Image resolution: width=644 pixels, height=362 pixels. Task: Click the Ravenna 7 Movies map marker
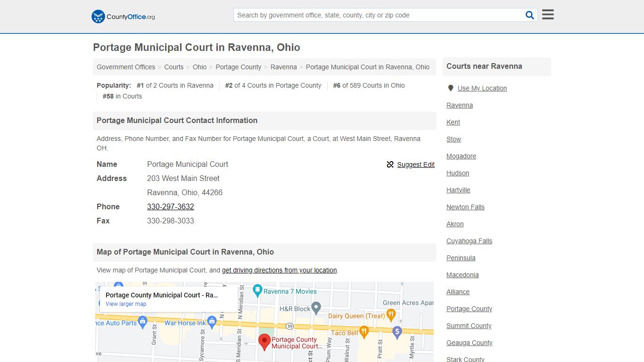click(257, 290)
